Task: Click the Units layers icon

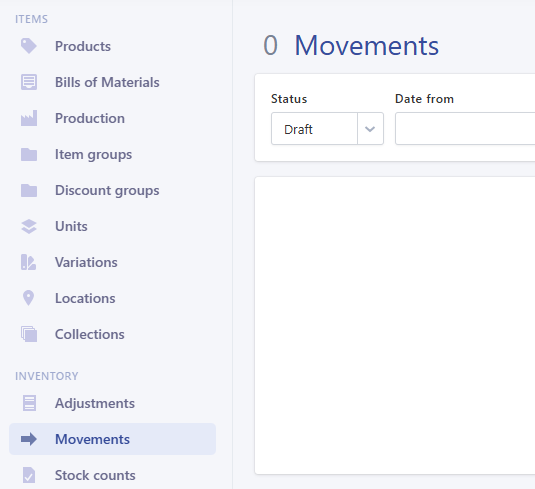Action: [x=29, y=226]
